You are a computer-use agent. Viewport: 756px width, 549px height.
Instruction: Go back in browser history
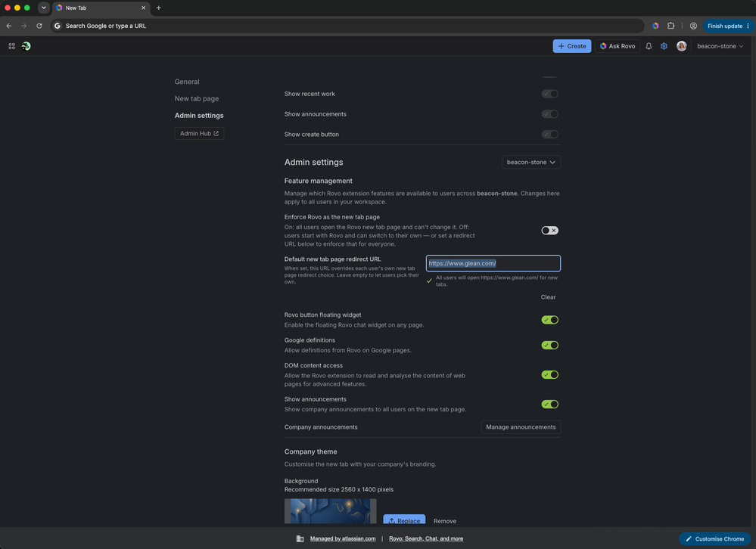point(8,26)
